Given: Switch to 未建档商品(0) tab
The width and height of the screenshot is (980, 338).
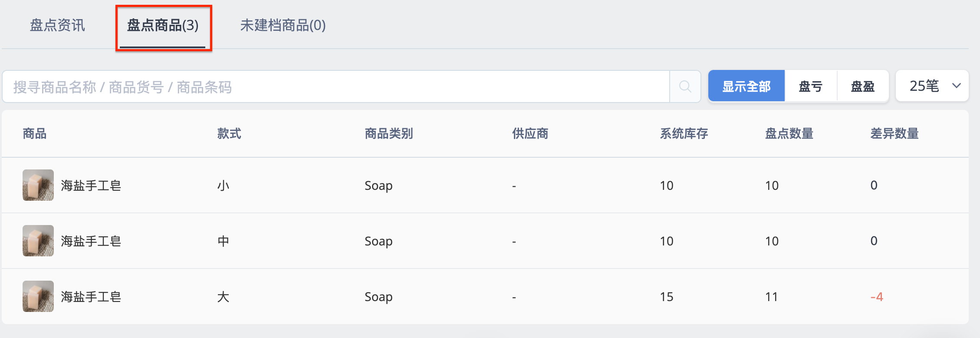Looking at the screenshot, I should [283, 25].
